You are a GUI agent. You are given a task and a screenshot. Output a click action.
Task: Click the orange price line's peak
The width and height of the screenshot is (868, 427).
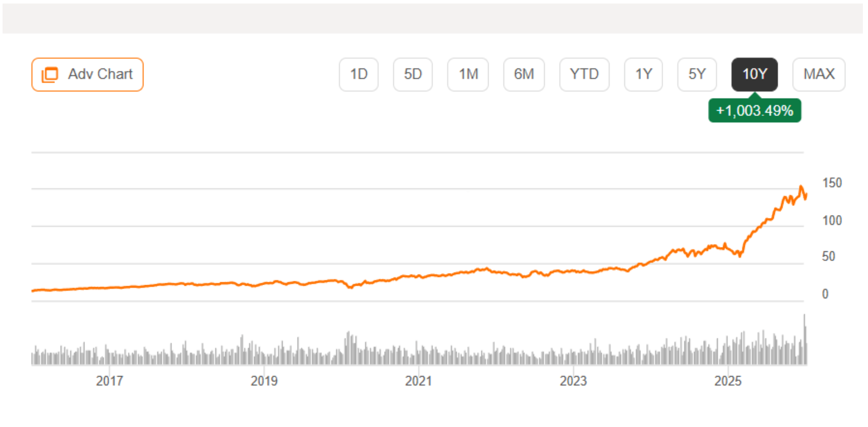[801, 187]
